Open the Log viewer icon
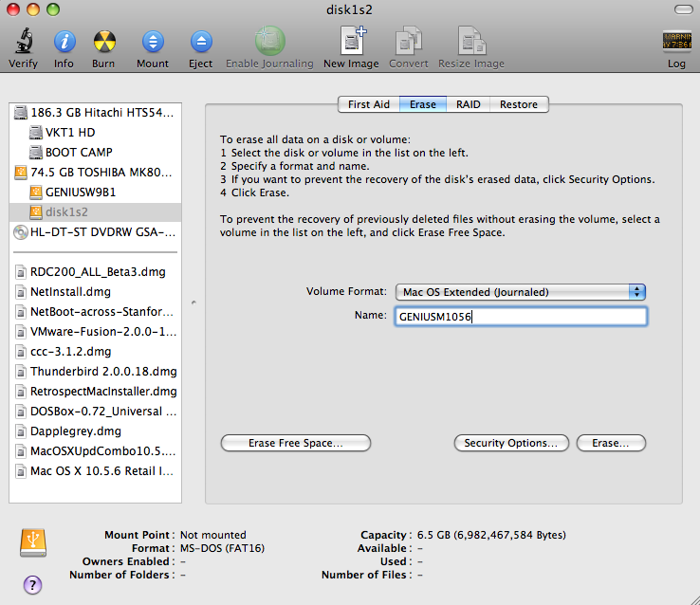Screen dimensions: 700x605 676,41
